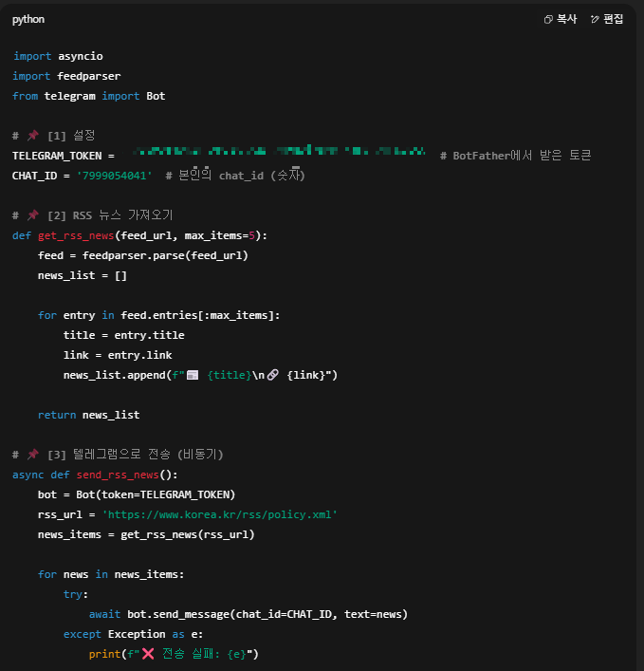This screenshot has width=644, height=671.
Task: Click 'from telegram import Bot' line
Action: click(89, 96)
